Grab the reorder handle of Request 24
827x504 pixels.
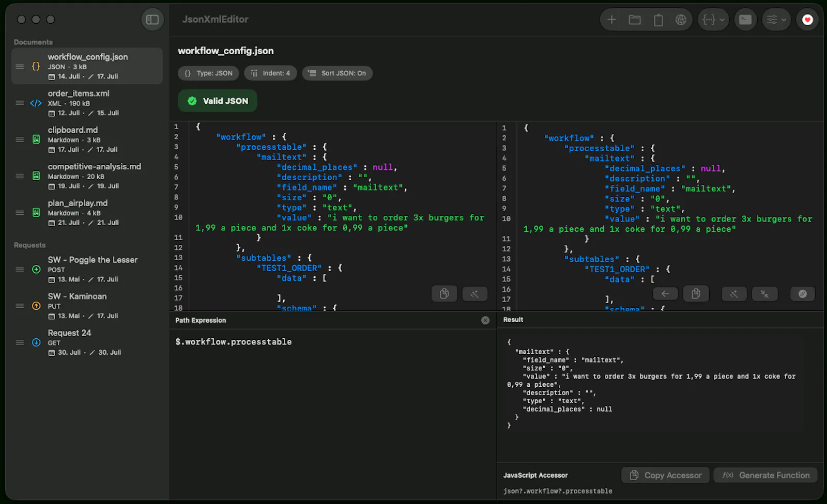point(20,342)
